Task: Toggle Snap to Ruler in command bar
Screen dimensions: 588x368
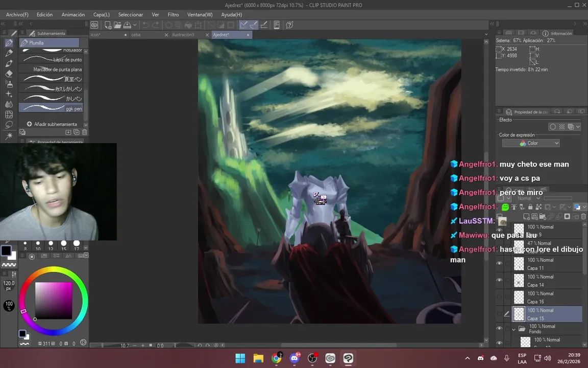Action: [244, 25]
